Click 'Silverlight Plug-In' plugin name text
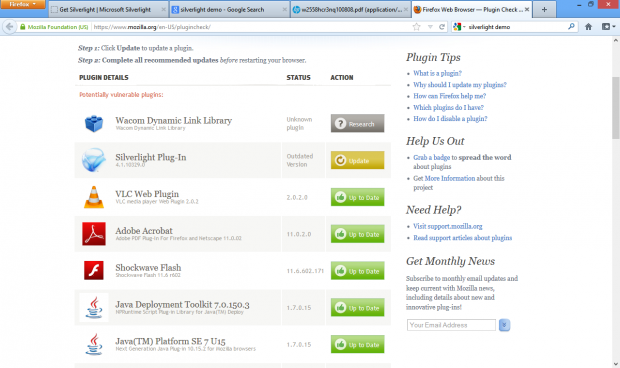620x368 pixels. point(151,157)
